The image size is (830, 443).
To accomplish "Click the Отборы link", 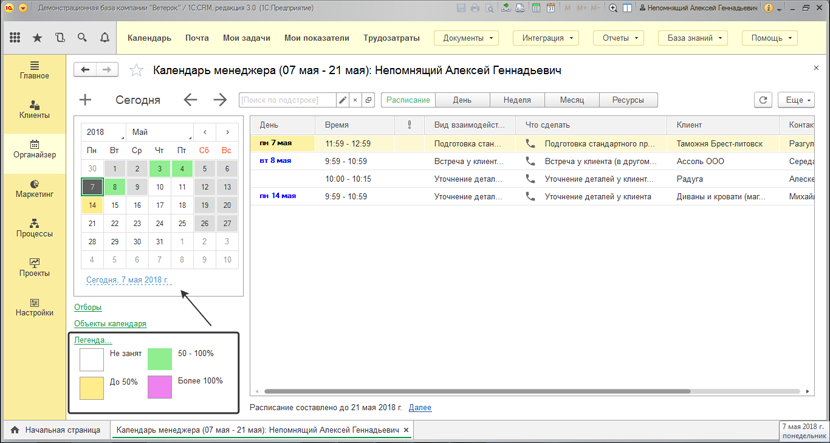I will click(88, 308).
